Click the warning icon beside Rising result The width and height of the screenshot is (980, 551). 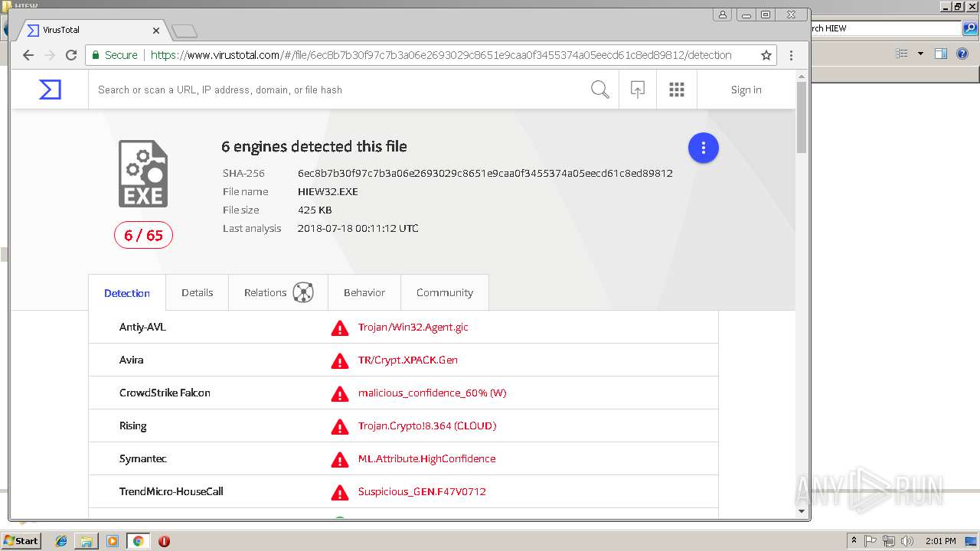click(339, 426)
